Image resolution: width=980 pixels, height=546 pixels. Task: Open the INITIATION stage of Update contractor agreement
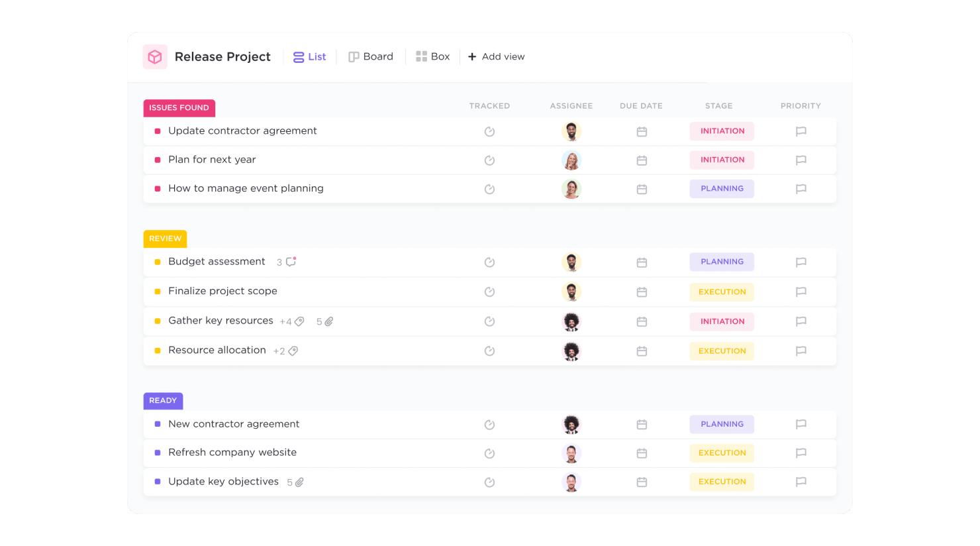click(722, 131)
